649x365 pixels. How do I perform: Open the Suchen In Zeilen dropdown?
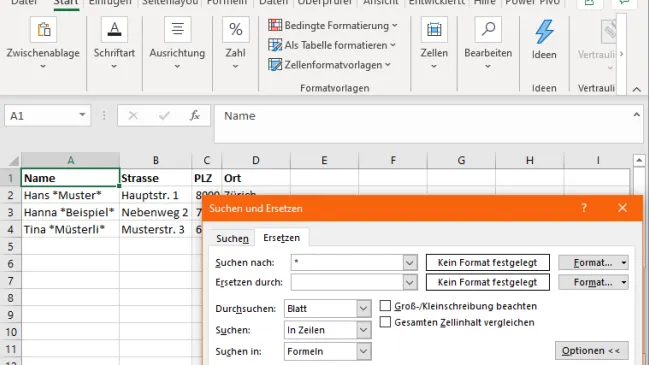[x=327, y=330]
